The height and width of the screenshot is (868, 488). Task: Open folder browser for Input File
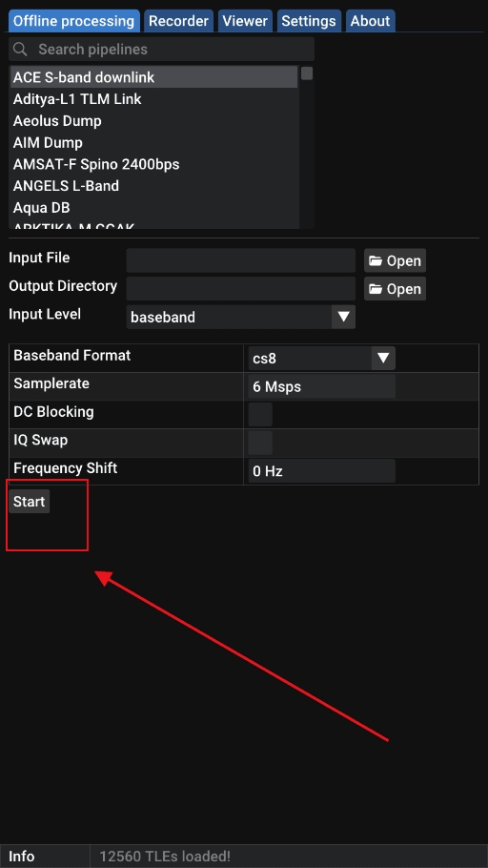pyautogui.click(x=395, y=260)
